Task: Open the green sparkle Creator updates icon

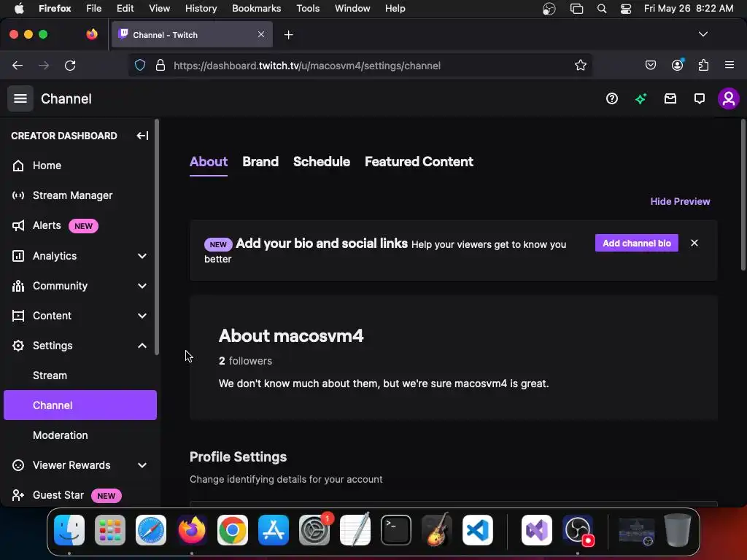Action: point(640,98)
